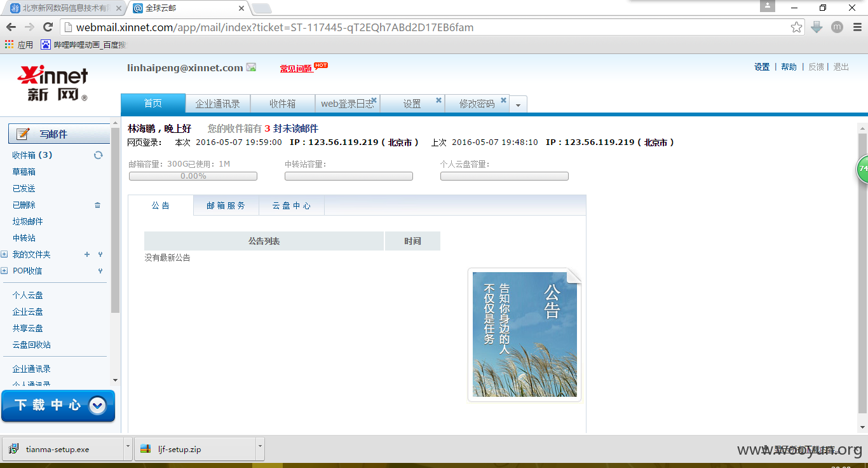Go back with browser back arrow
Viewport: 868px width, 468px height.
[x=11, y=27]
